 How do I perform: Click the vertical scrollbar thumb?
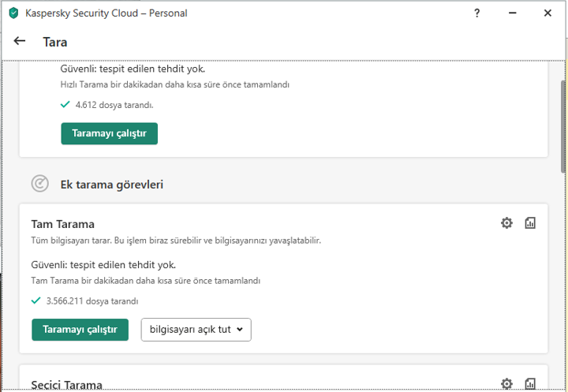coord(562,125)
